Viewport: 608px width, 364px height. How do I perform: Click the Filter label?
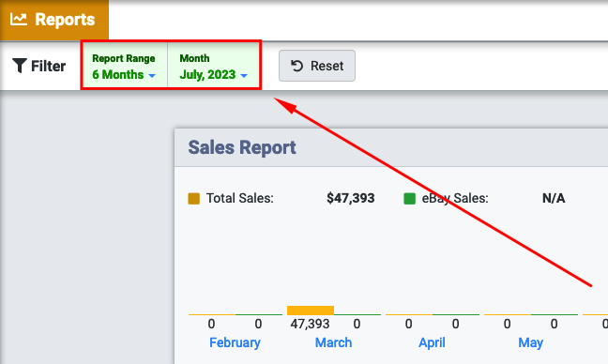[49, 66]
